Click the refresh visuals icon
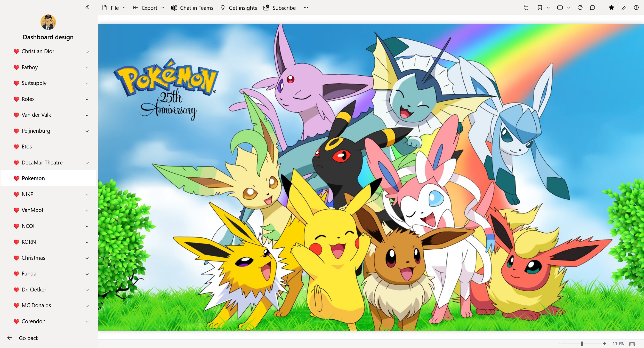Image resolution: width=644 pixels, height=348 pixels. tap(580, 8)
